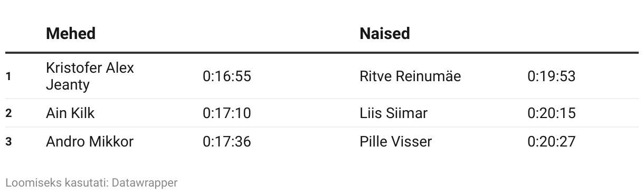Select Ain Kilk name cell

tap(70, 113)
